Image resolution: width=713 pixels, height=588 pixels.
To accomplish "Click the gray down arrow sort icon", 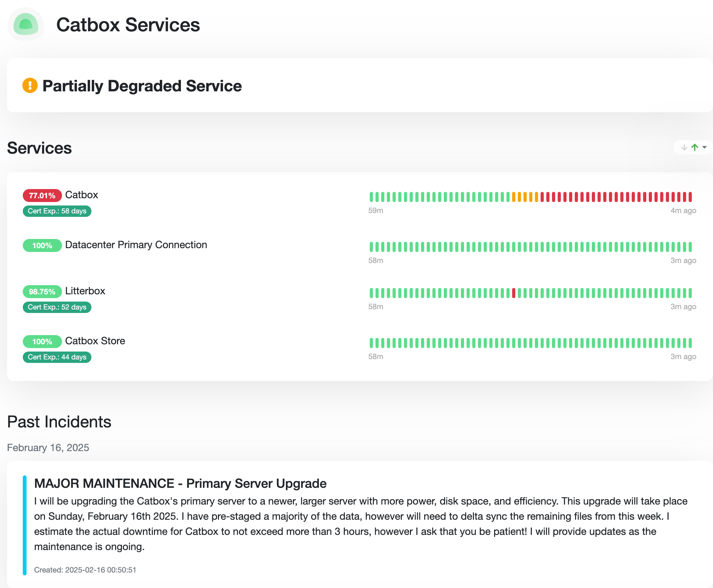I will pyautogui.click(x=684, y=147).
